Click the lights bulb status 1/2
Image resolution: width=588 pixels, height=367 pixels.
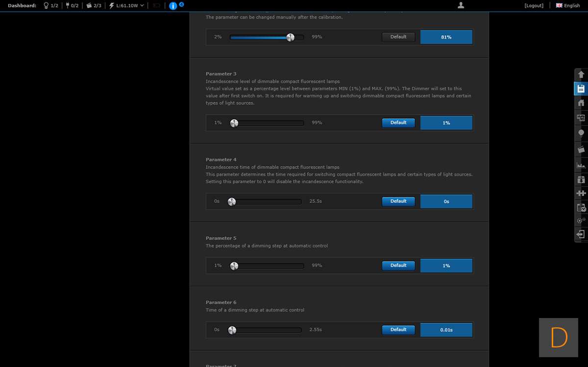tap(51, 5)
